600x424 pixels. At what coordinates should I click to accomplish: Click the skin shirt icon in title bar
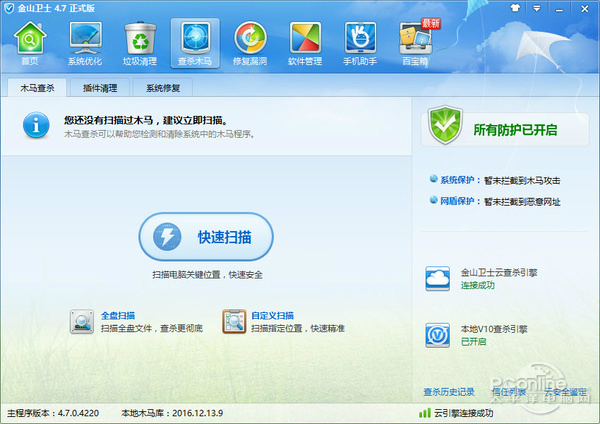515,8
